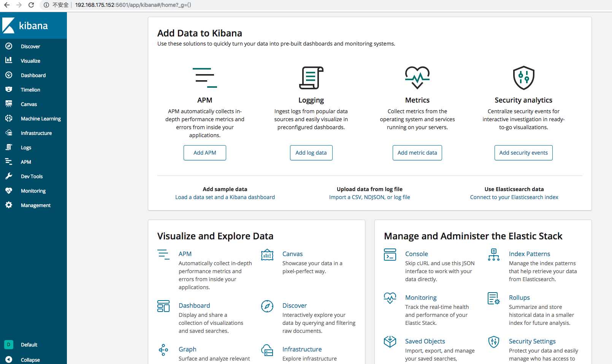Open Canvas icon in sidebar
The width and height of the screenshot is (612, 364).
[x=9, y=104]
